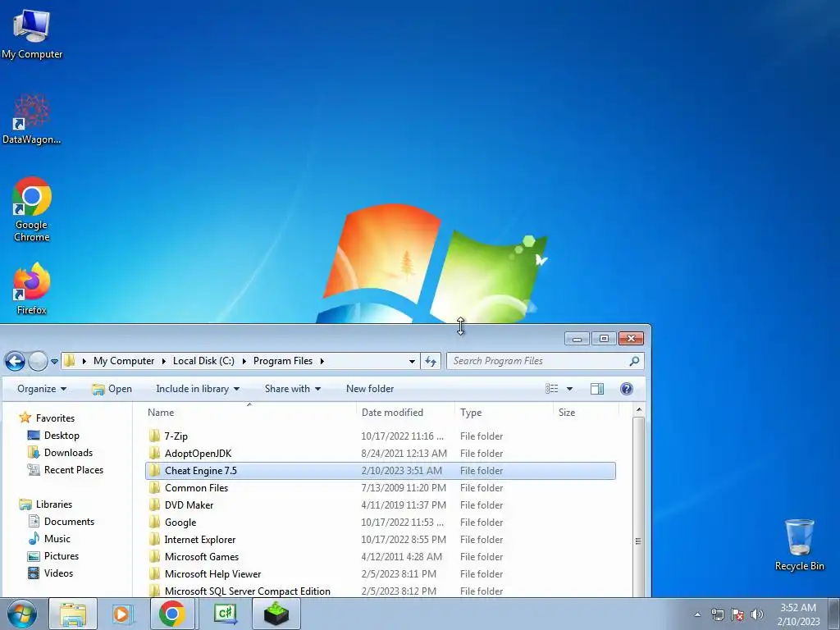
Task: Click the Windows Start orb
Action: [x=22, y=614]
